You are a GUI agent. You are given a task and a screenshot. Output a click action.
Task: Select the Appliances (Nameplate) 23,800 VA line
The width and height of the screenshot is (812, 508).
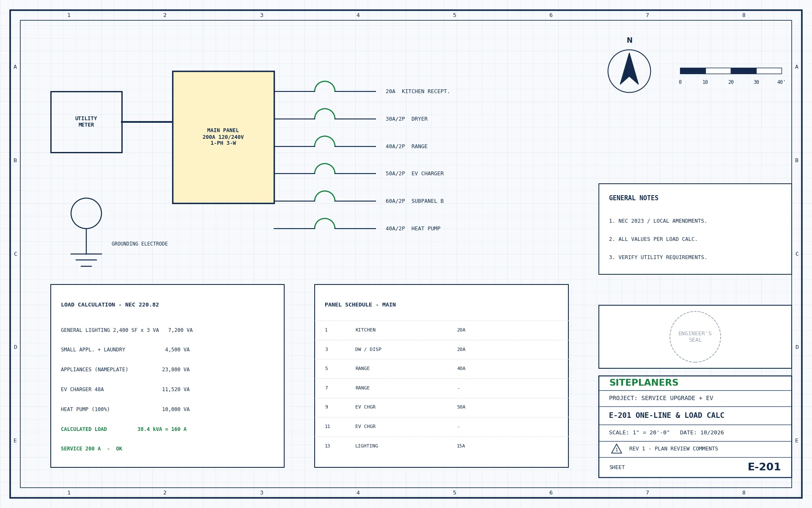[x=125, y=370]
